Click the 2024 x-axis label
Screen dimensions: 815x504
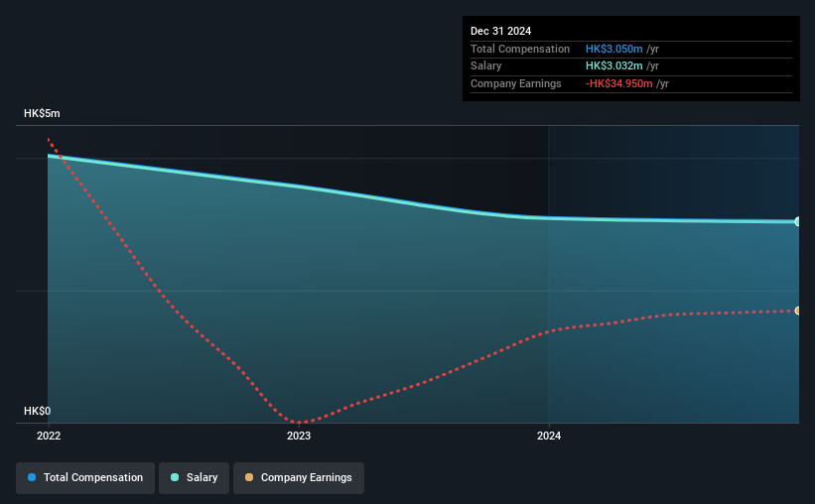point(549,436)
